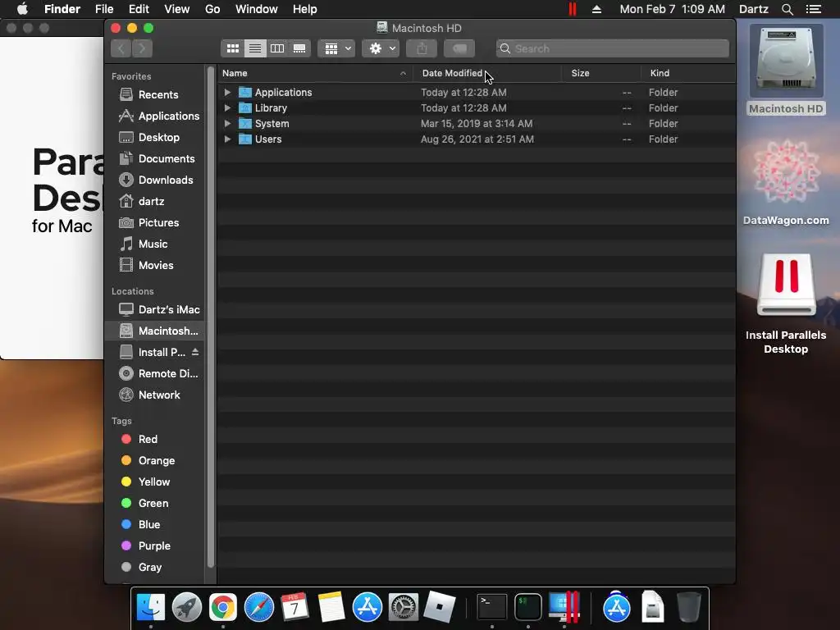840x630 pixels.
Task: Sort by the Kind column header
Action: (688, 73)
